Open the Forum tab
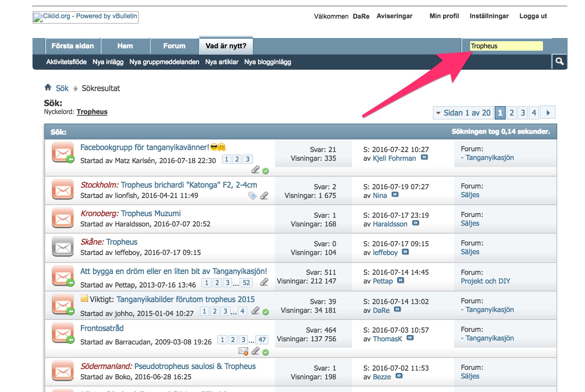Image resolution: width=585 pixels, height=392 pixels. (x=174, y=46)
